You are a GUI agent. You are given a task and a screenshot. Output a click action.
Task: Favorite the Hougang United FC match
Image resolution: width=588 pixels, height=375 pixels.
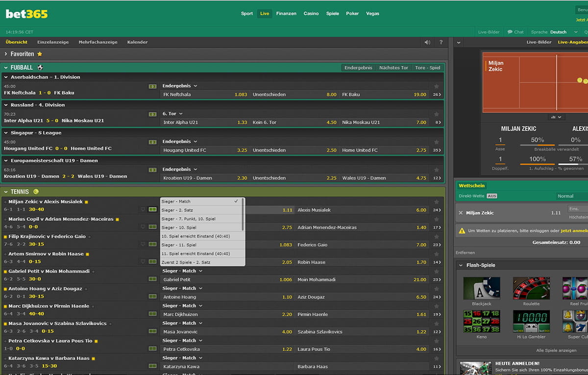[x=436, y=142]
